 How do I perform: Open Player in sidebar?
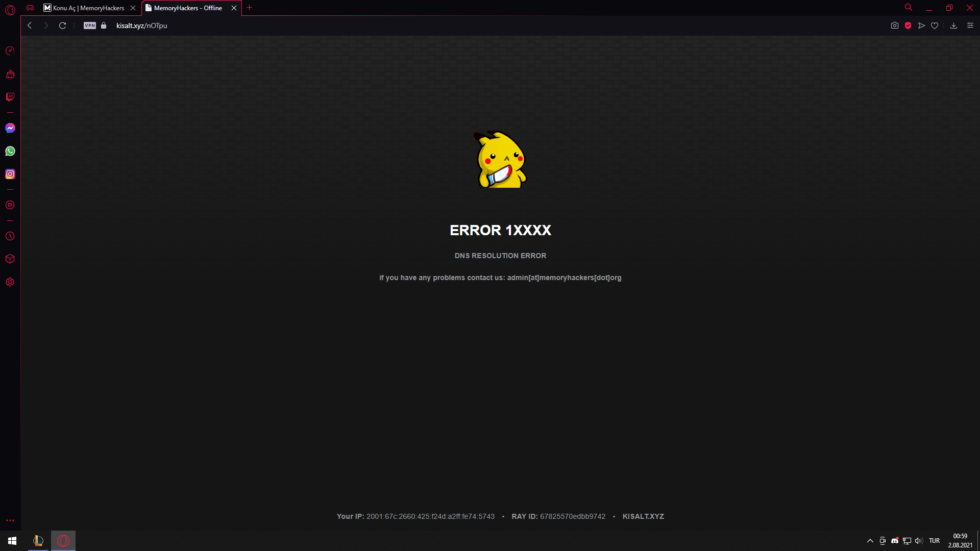pos(10,205)
